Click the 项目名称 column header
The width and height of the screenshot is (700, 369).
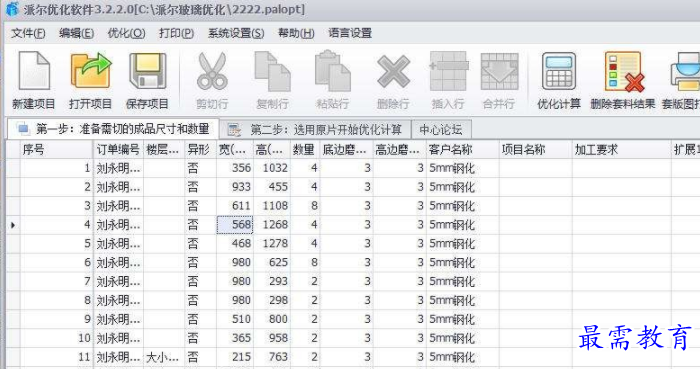(x=535, y=150)
